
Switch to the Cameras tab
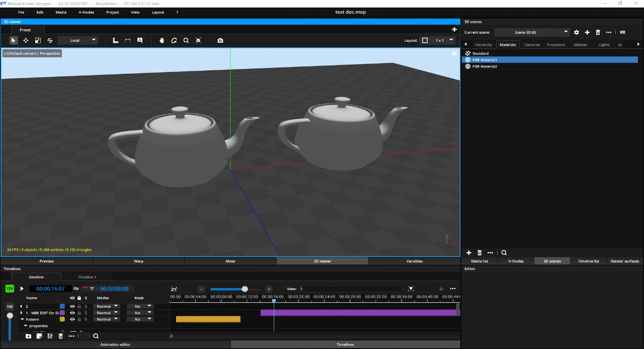pyautogui.click(x=532, y=45)
